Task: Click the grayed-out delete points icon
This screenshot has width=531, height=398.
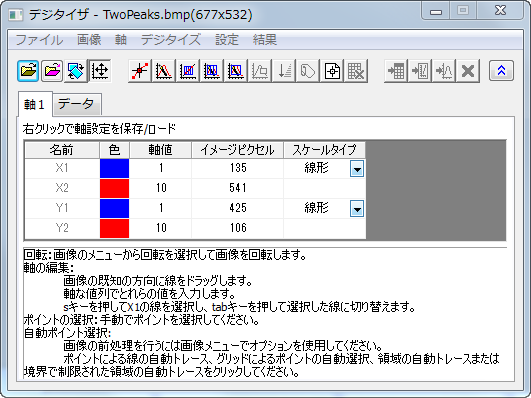Action: pyautogui.click(x=260, y=71)
